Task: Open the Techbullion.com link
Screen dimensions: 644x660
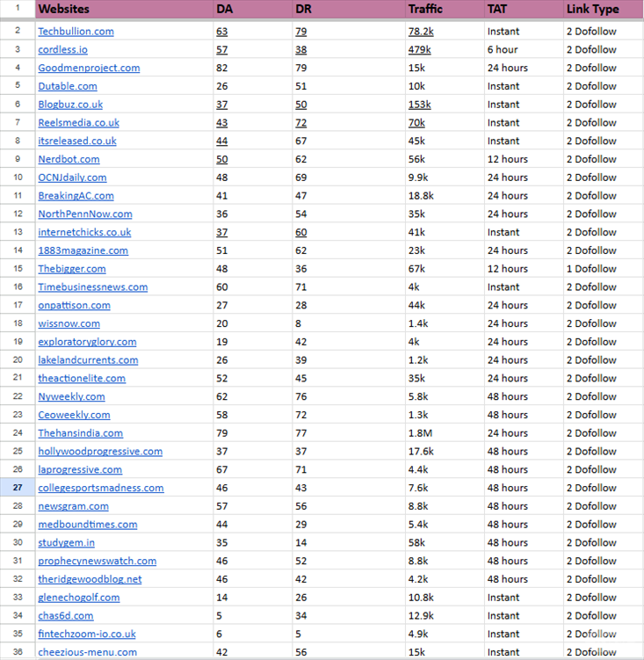Action: [76, 32]
